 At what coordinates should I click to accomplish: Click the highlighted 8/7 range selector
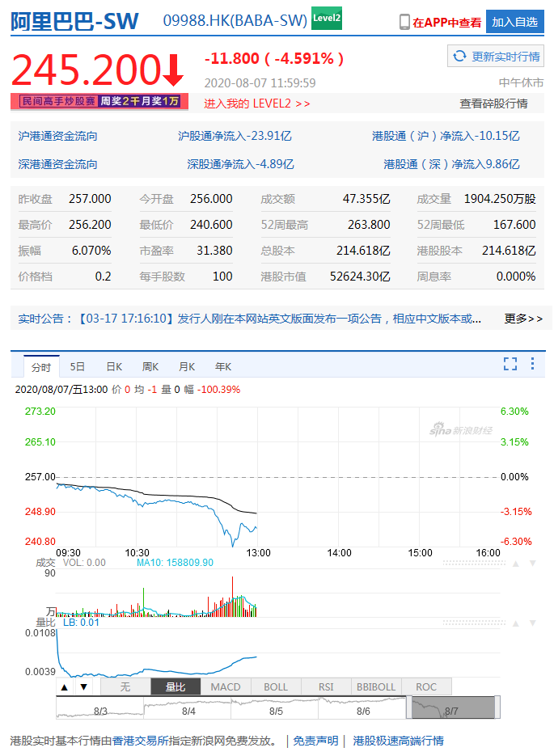click(453, 707)
